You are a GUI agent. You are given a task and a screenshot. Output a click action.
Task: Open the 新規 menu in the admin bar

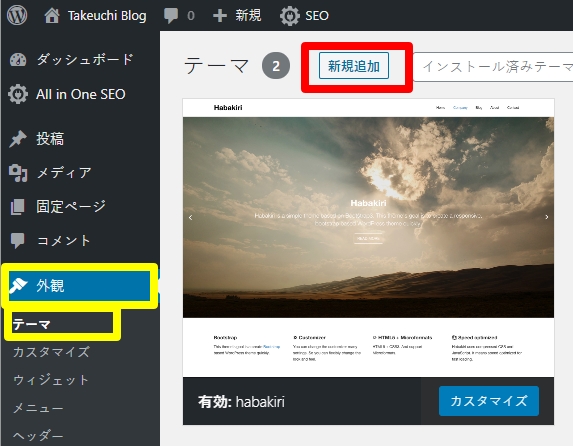pos(248,16)
